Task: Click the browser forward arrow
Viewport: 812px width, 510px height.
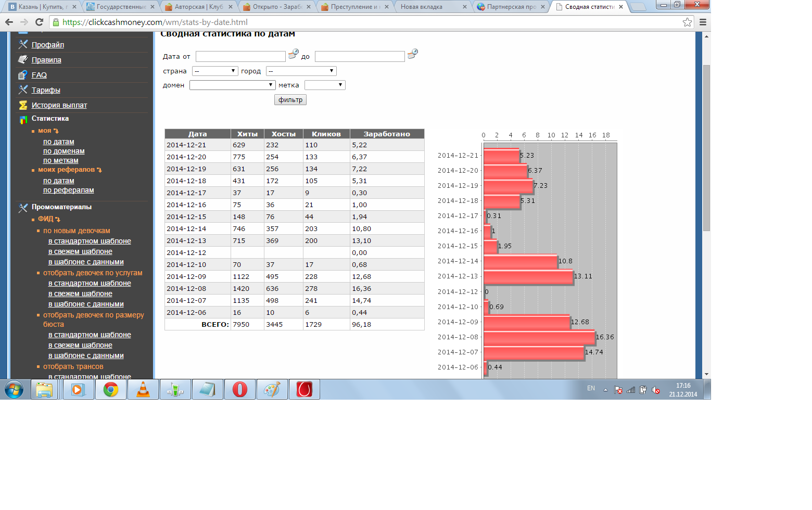Action: click(x=24, y=22)
